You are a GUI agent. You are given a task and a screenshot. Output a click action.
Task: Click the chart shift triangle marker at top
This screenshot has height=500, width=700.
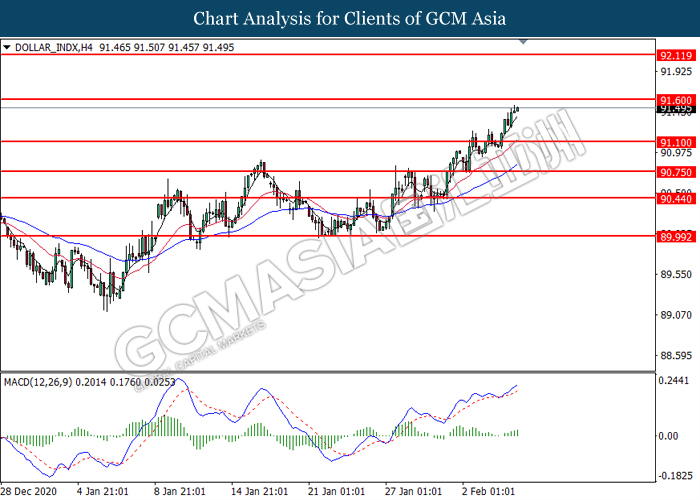tap(523, 42)
